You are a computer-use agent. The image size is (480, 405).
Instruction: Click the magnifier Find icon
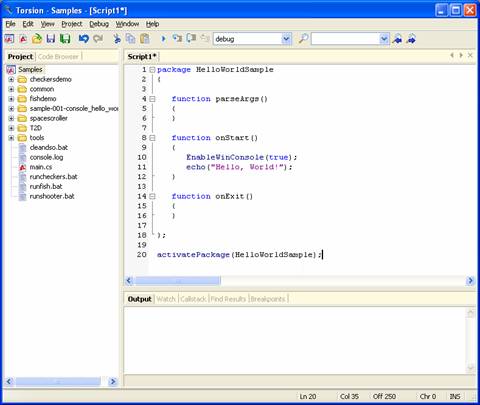(303, 39)
